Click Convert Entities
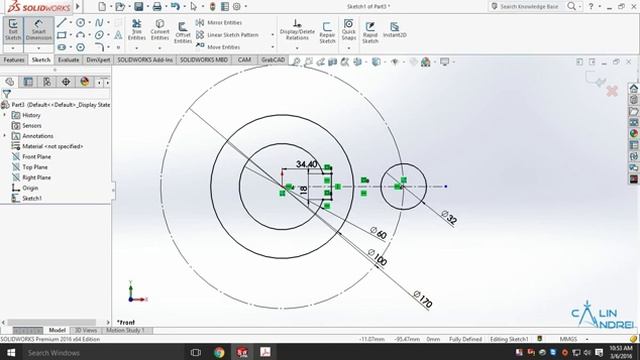The width and height of the screenshot is (640, 360). 160,29
